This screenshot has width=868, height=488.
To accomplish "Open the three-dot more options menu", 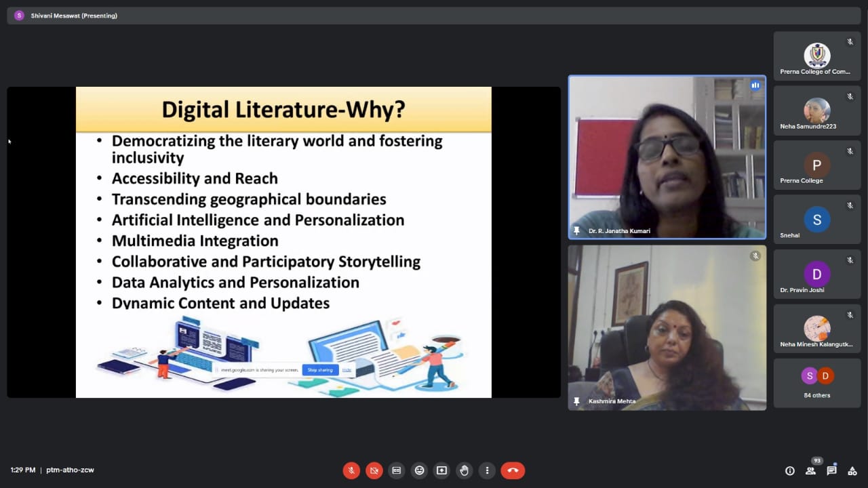I will (x=486, y=470).
